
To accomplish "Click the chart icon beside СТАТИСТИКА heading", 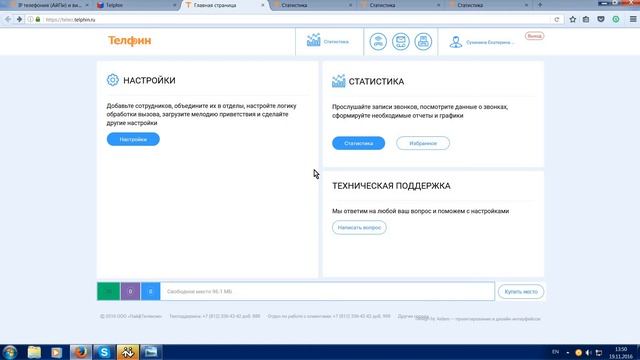I will 338,81.
